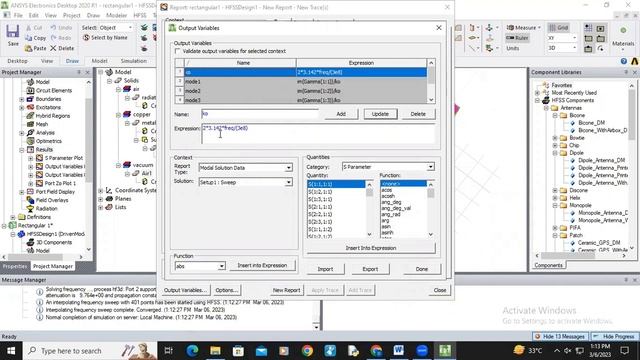This screenshot has height=360, width=640.
Task: Open the Function abs dropdown
Action: point(221,266)
